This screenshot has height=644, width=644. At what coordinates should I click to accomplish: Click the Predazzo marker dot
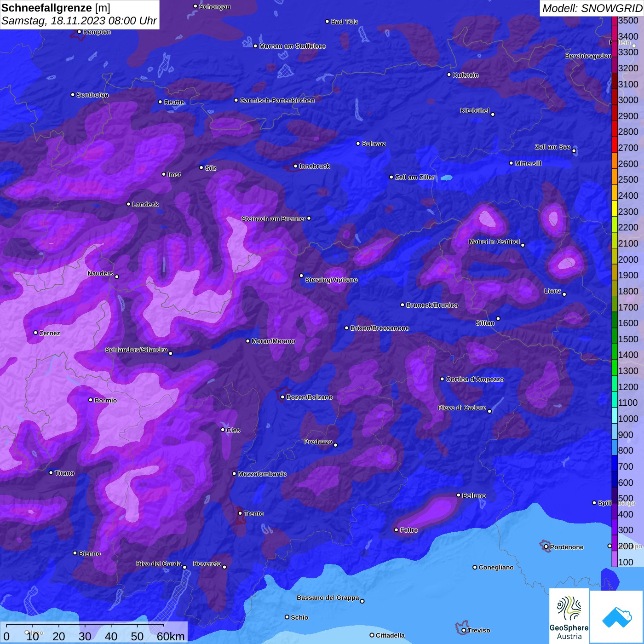click(x=335, y=445)
